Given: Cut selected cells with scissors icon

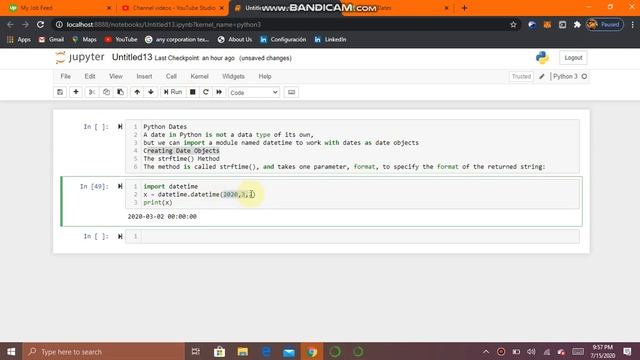Looking at the screenshot, I should click(92, 92).
